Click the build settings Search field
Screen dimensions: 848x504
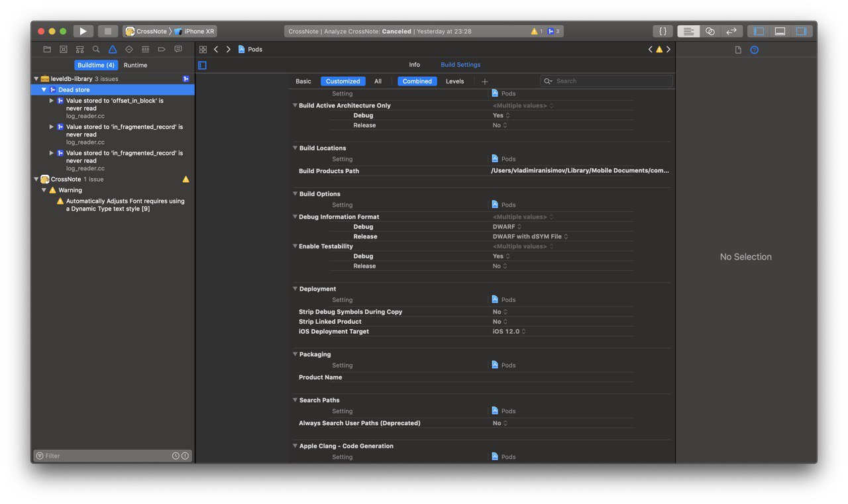606,81
